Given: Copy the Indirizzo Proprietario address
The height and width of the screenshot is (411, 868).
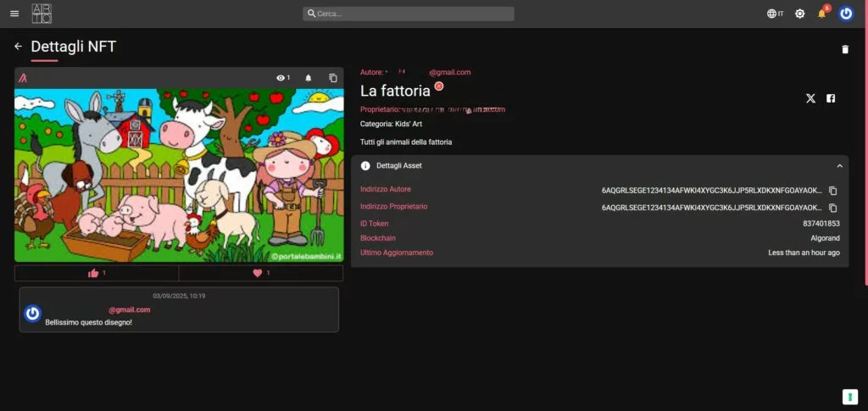Looking at the screenshot, I should pos(832,208).
